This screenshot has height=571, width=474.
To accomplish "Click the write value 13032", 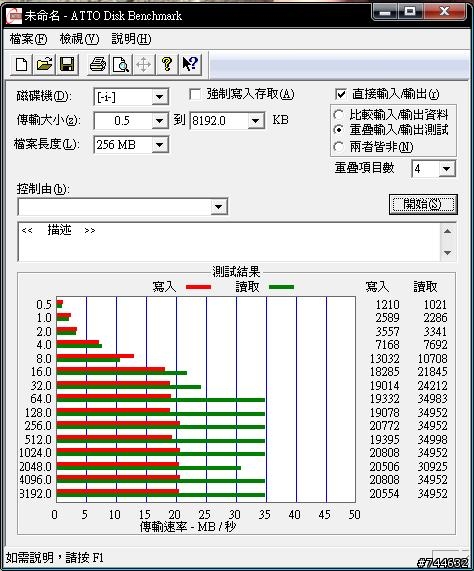I will click(x=385, y=358).
